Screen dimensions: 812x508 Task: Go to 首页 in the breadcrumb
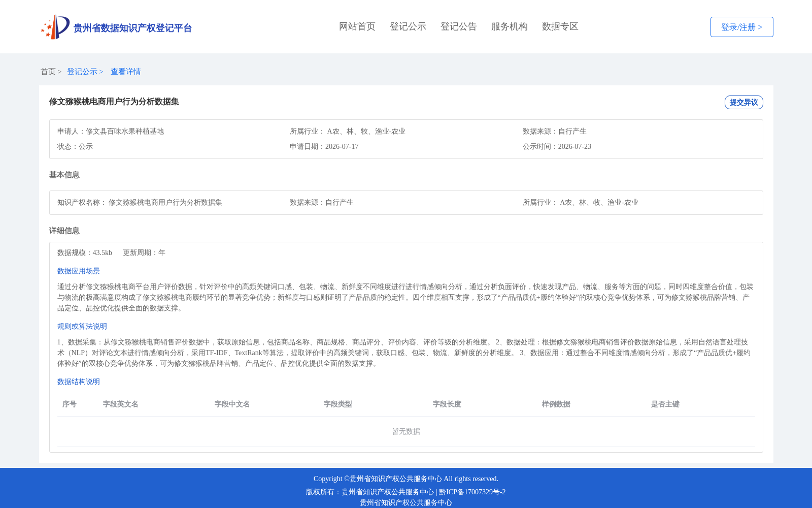tap(48, 72)
